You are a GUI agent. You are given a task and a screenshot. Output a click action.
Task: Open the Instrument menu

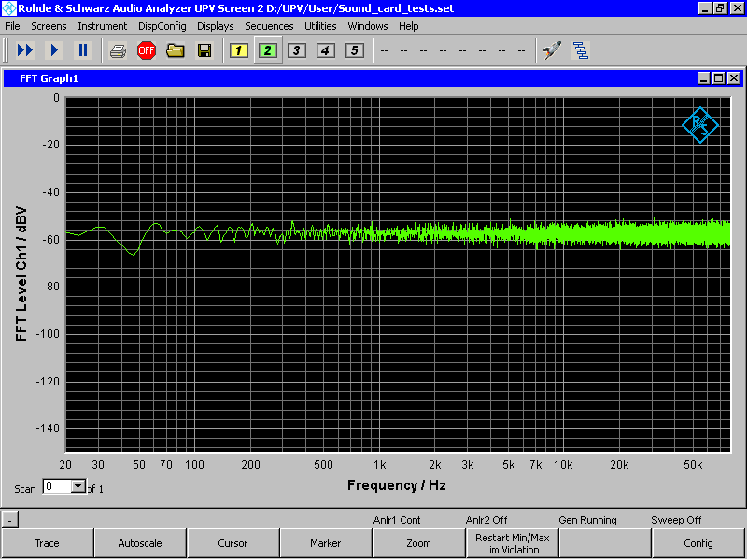[x=103, y=26]
